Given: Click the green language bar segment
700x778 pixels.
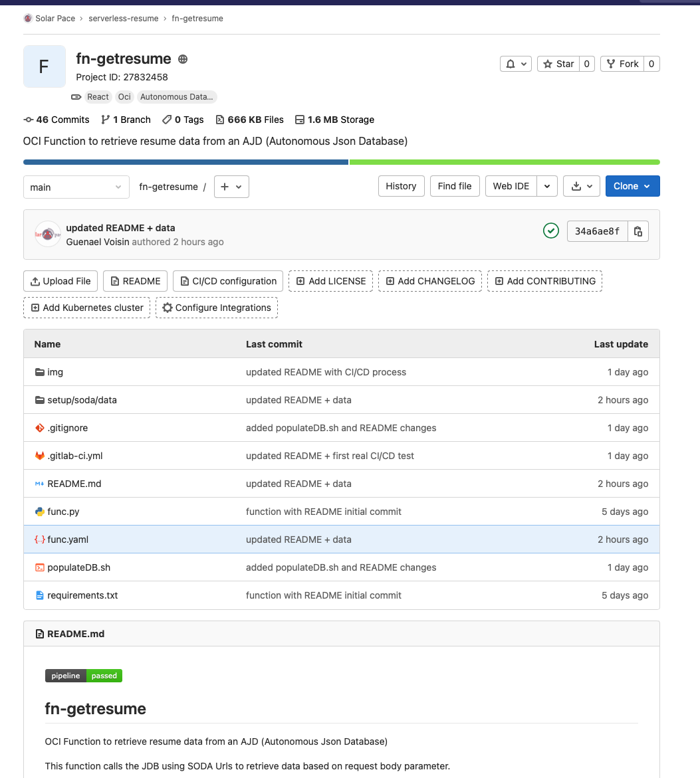Looking at the screenshot, I should click(505, 162).
